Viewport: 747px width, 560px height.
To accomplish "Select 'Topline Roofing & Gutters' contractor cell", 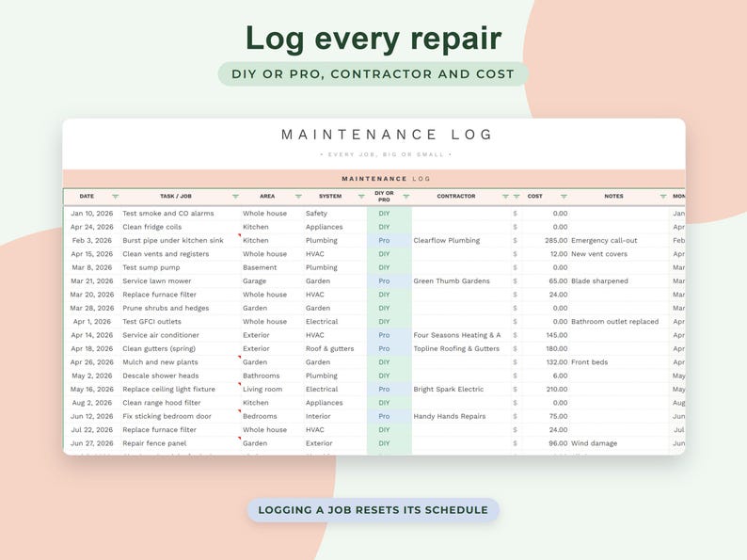I will tap(461, 348).
